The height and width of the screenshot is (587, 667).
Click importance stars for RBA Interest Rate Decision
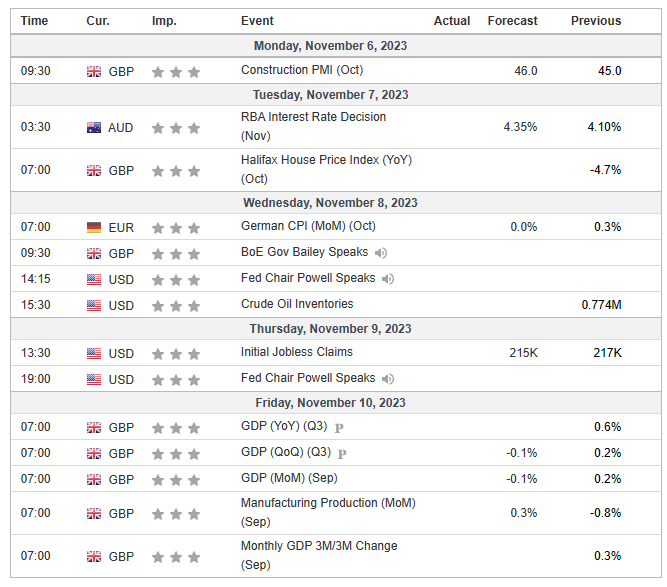point(176,128)
